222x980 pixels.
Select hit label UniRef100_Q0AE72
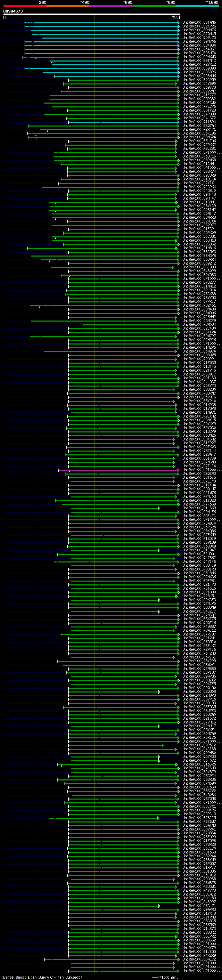pos(199,959)
